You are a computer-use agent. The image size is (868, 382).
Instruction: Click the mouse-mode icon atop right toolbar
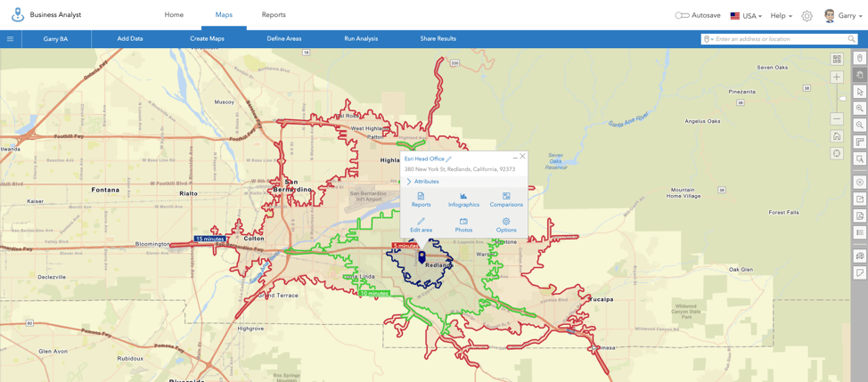click(860, 58)
